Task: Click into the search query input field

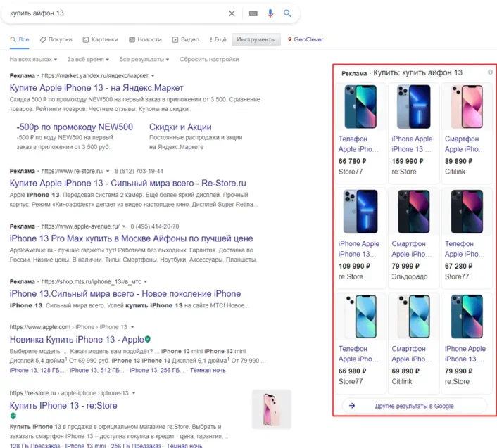Action: (113, 13)
